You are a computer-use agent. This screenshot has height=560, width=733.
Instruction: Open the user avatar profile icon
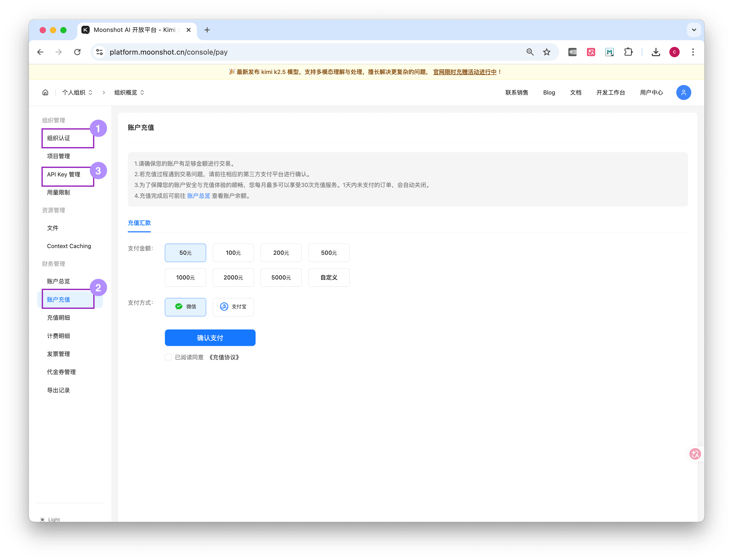pyautogui.click(x=683, y=92)
